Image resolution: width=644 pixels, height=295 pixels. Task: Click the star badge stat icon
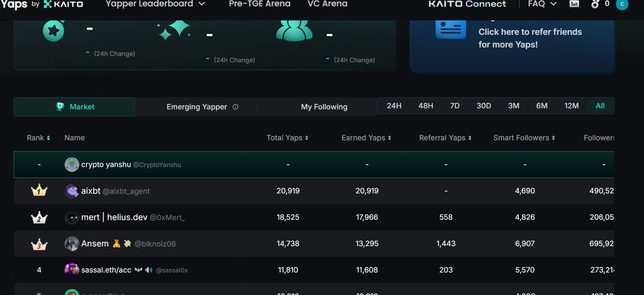click(54, 30)
